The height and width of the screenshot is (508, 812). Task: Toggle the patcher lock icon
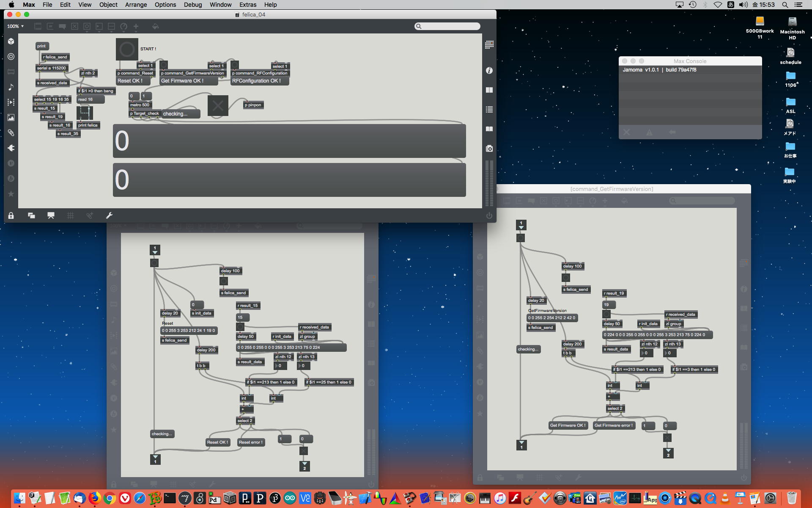pyautogui.click(x=11, y=215)
